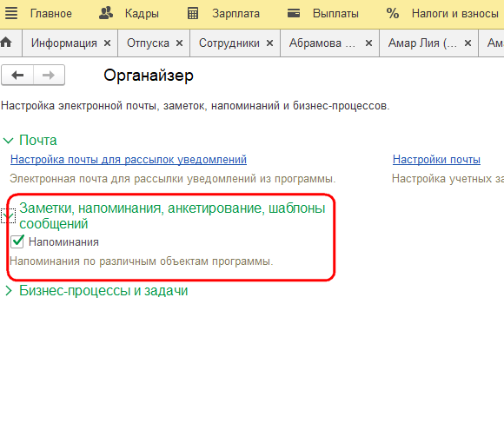Click the Бизнес-процессы и задачи heading
The width and height of the screenshot is (504, 423).
(x=103, y=291)
